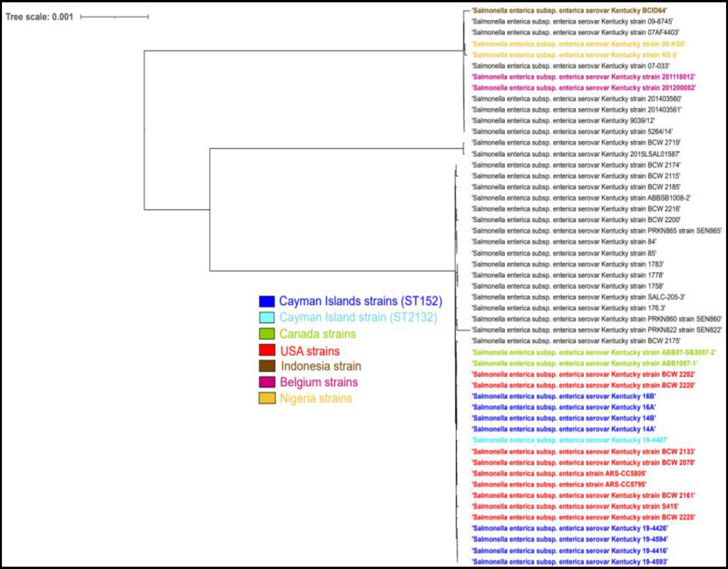Click the strain BCW 2115 leaf label
728x569 pixels.
click(576, 176)
